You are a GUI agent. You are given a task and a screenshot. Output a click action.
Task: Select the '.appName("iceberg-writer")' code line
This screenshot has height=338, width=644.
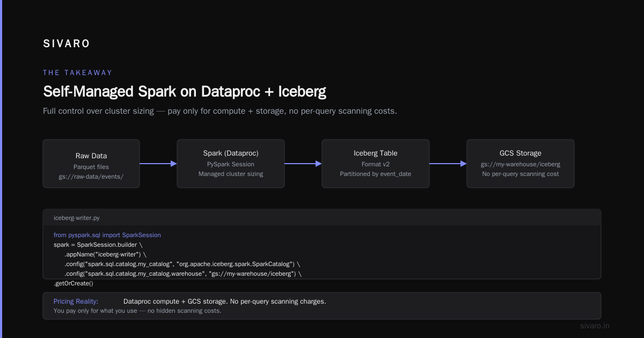point(105,254)
